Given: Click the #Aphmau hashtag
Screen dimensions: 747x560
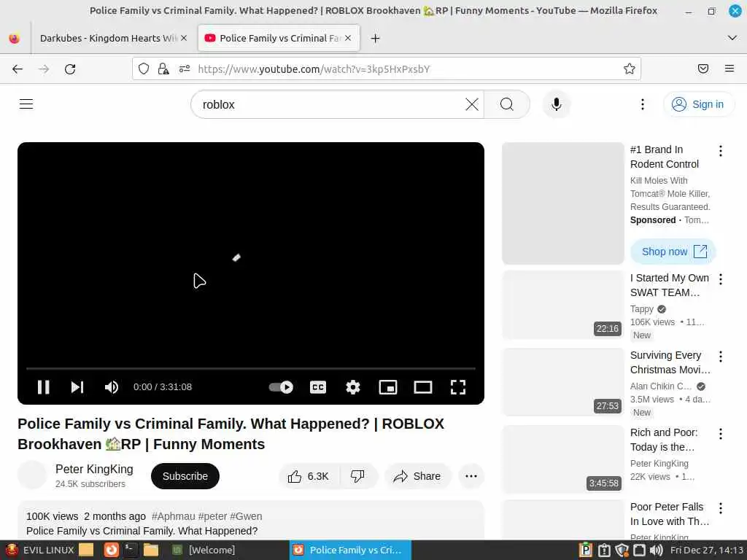Looking at the screenshot, I should [x=174, y=516].
